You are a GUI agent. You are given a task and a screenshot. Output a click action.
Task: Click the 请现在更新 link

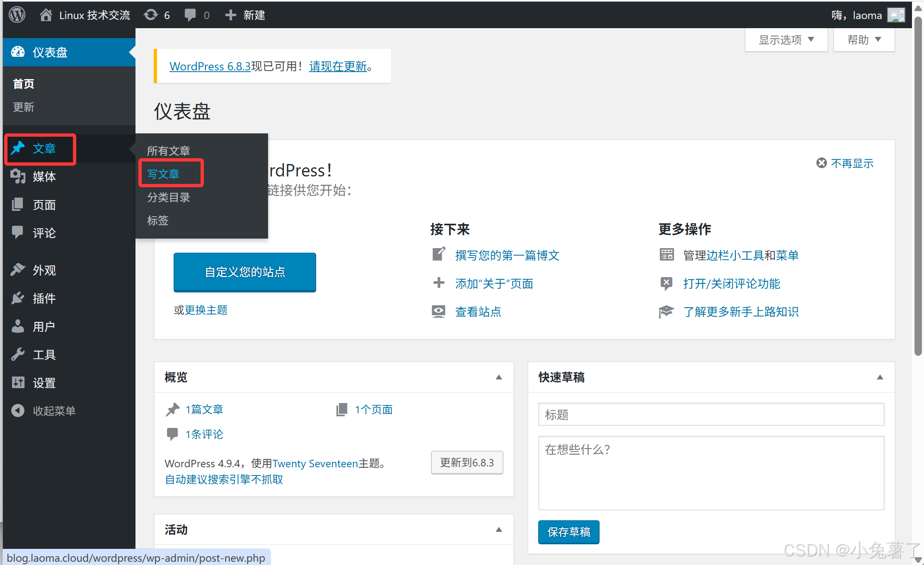[x=338, y=66]
